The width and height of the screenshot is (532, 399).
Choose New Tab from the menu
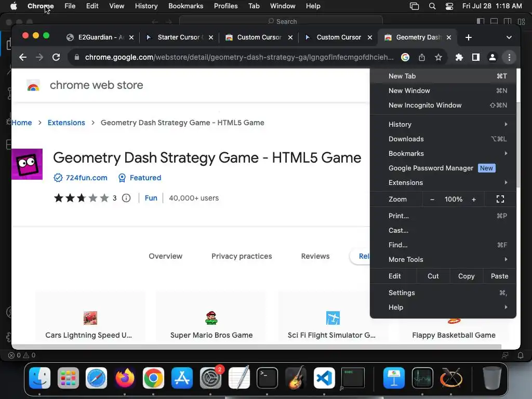[x=443, y=76]
